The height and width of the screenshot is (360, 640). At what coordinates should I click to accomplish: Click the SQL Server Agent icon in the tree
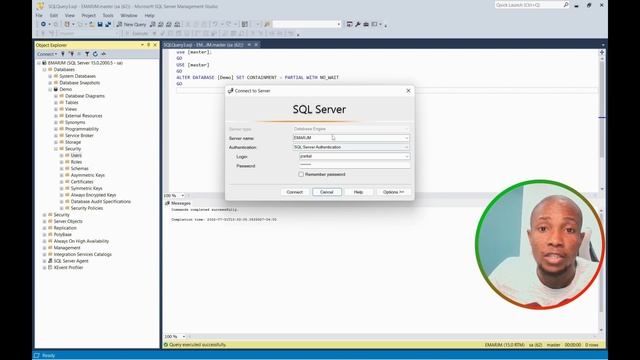[x=50, y=261]
